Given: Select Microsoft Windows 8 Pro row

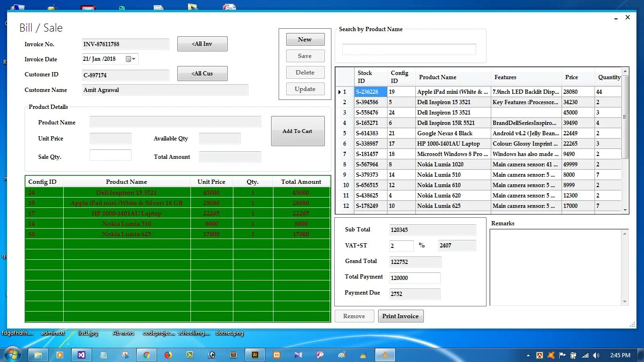Looking at the screenshot, I should 478,154.
